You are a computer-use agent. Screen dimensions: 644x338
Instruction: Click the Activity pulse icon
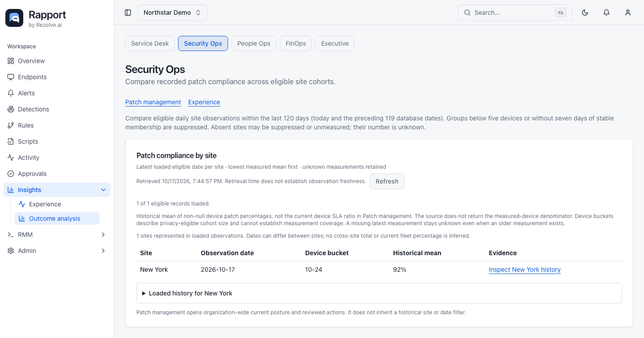(x=11, y=158)
